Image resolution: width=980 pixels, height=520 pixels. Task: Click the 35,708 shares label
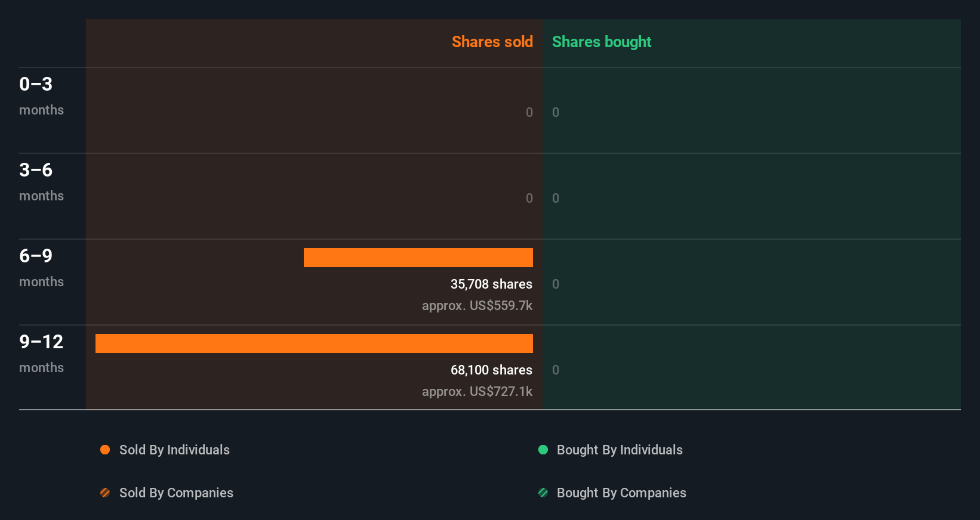(x=491, y=284)
